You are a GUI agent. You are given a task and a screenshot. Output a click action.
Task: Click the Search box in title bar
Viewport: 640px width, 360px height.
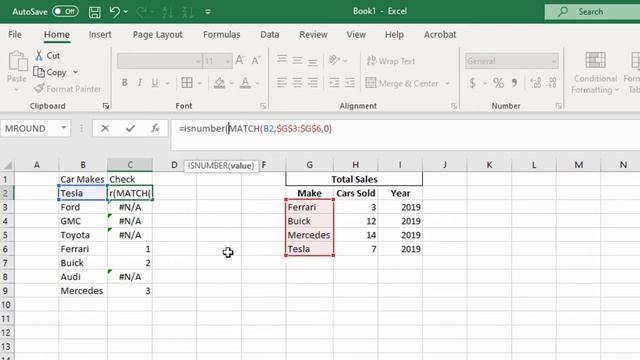(x=592, y=11)
